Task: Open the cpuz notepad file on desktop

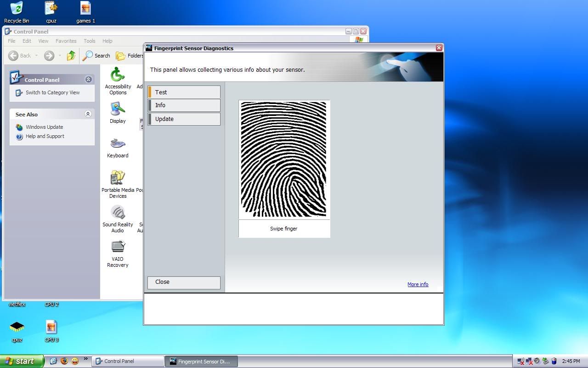Action: [51, 12]
